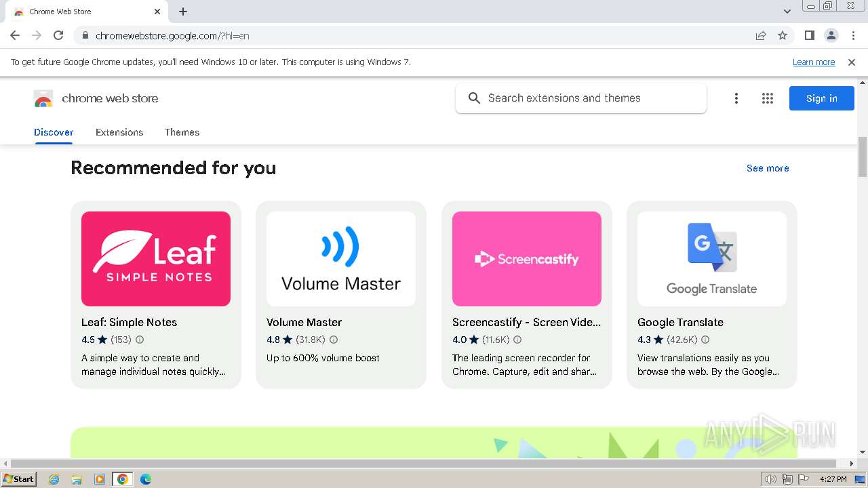Open the Leaf Simple Notes thumbnail

click(156, 259)
